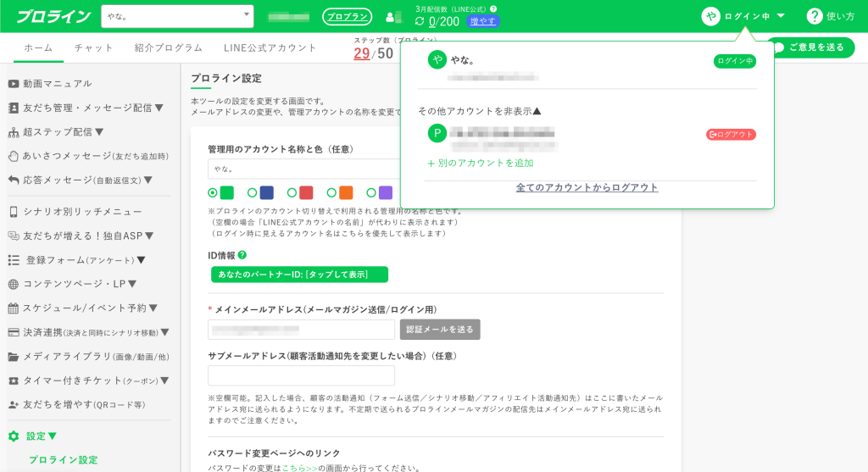Select the purple color radio button
The width and height of the screenshot is (868, 472).
(371, 192)
